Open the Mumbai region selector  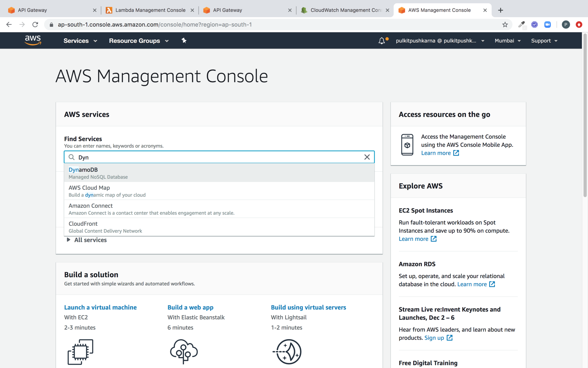(x=507, y=41)
